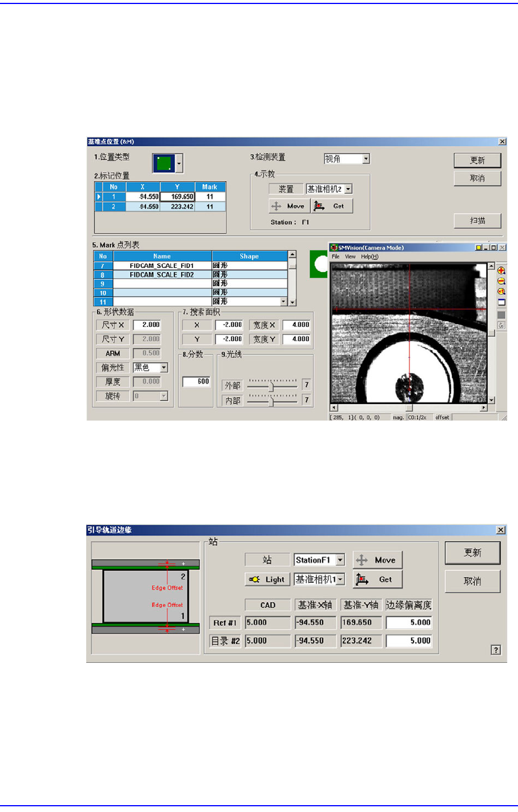Select the FIDCAM_SCALE_FID1 row in Mark list
This screenshot has height=812, width=518.
pos(162,266)
